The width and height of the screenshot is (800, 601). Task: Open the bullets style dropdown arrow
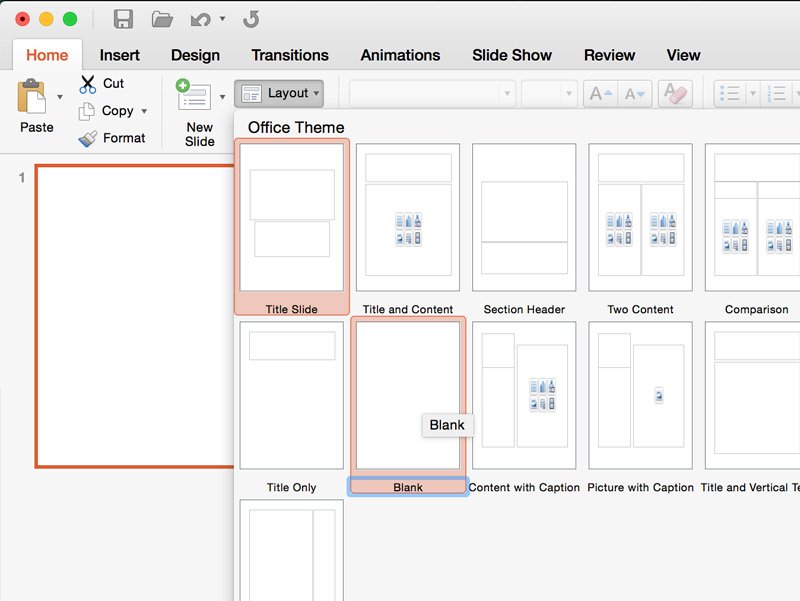point(753,93)
